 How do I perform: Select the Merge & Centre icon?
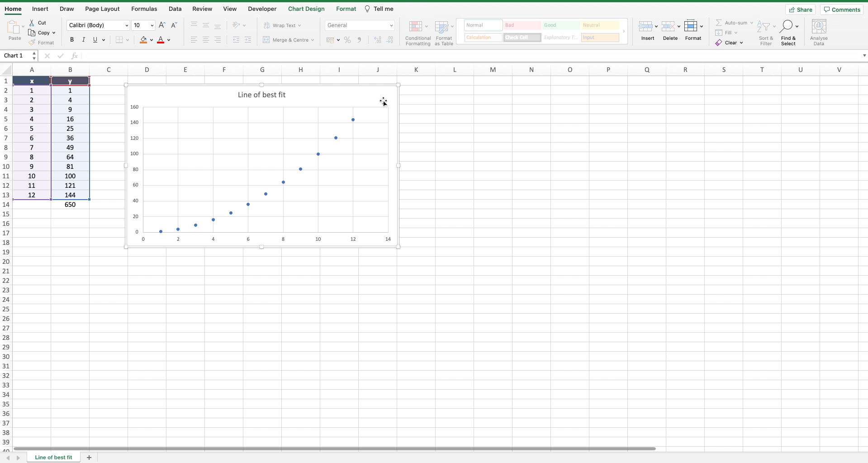266,39
